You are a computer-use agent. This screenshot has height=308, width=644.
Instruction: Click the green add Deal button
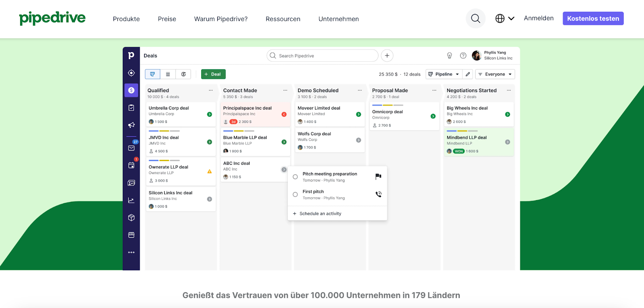213,74
